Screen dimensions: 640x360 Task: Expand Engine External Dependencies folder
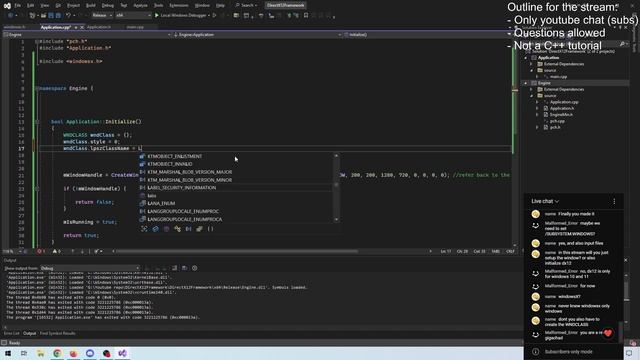(531, 89)
